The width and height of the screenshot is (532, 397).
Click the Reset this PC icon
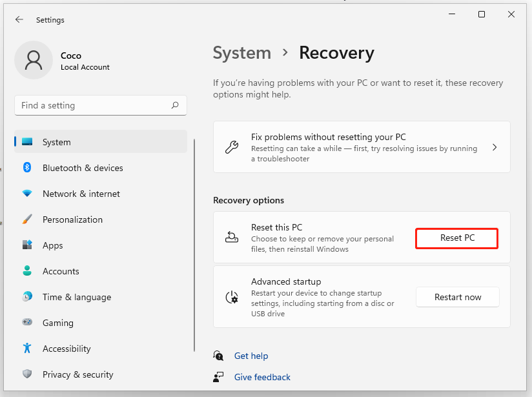232,238
